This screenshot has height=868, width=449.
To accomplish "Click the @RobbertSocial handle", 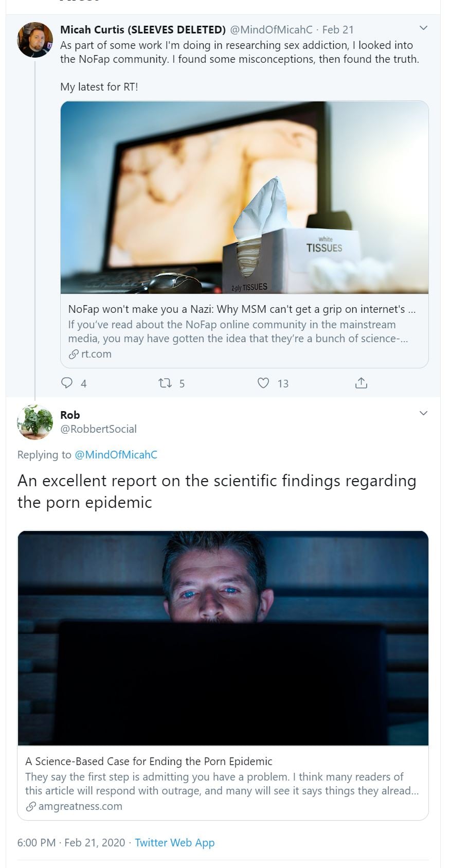I will [98, 429].
